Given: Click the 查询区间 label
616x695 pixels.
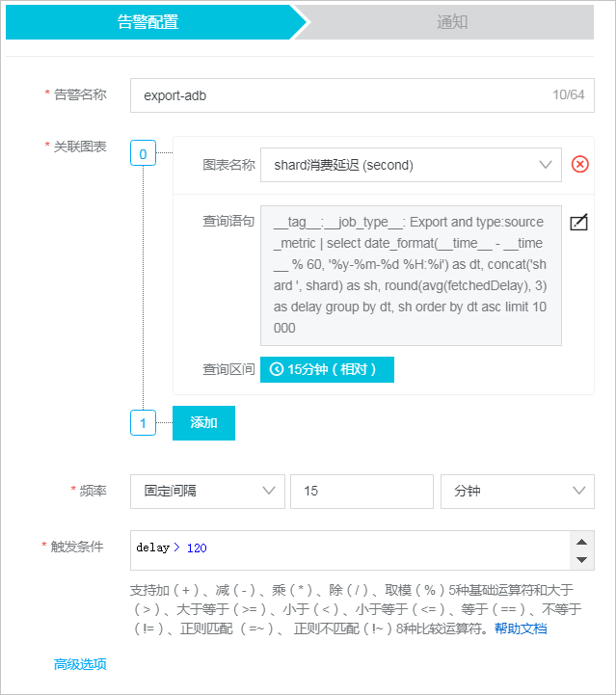Looking at the screenshot, I should (228, 369).
